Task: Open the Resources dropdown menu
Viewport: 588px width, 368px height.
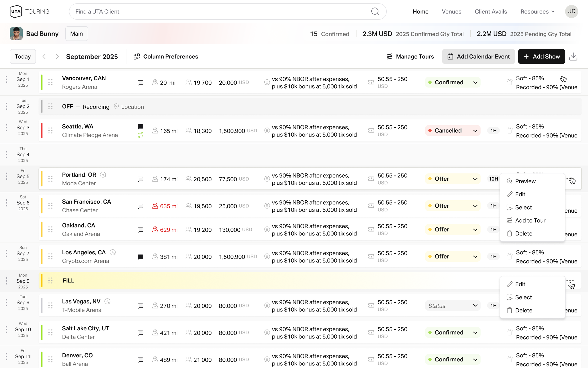Action: pyautogui.click(x=537, y=12)
